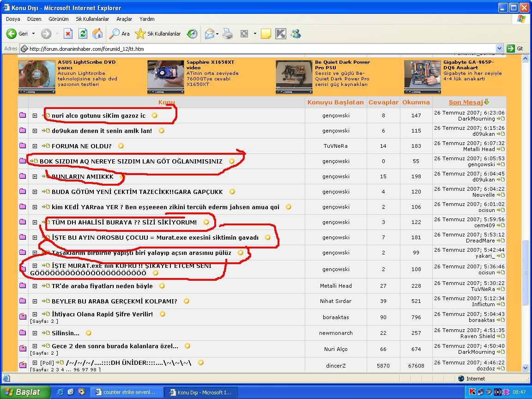Open İhtiyacı Olana Rapid Şifre Verilir! thread
532x399 pixels.
coord(102,314)
